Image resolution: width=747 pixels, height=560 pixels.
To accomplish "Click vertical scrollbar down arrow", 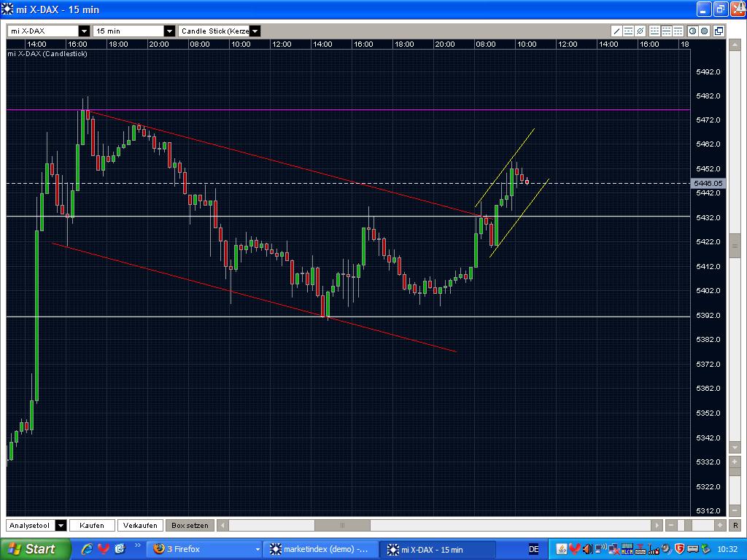I will click(x=735, y=448).
